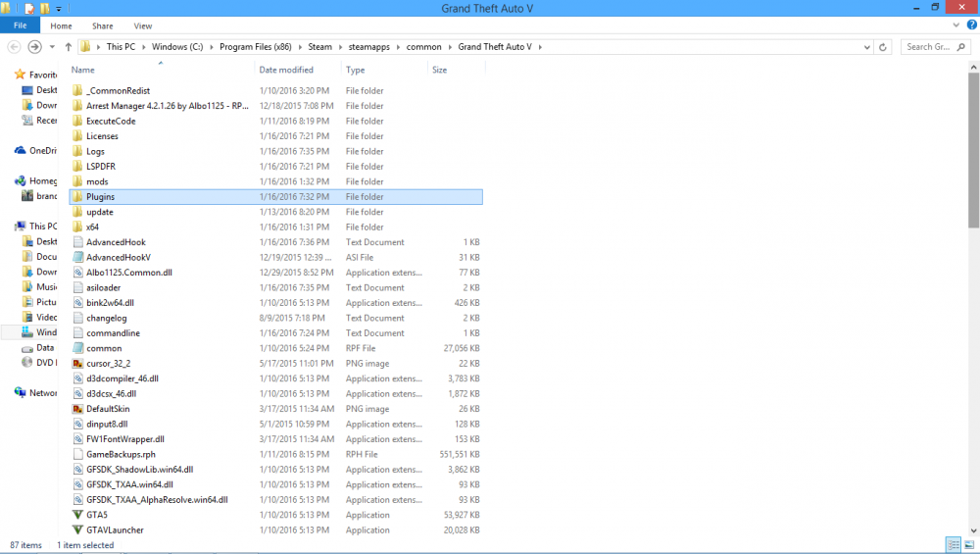Select the Logs folder icon

coord(77,151)
